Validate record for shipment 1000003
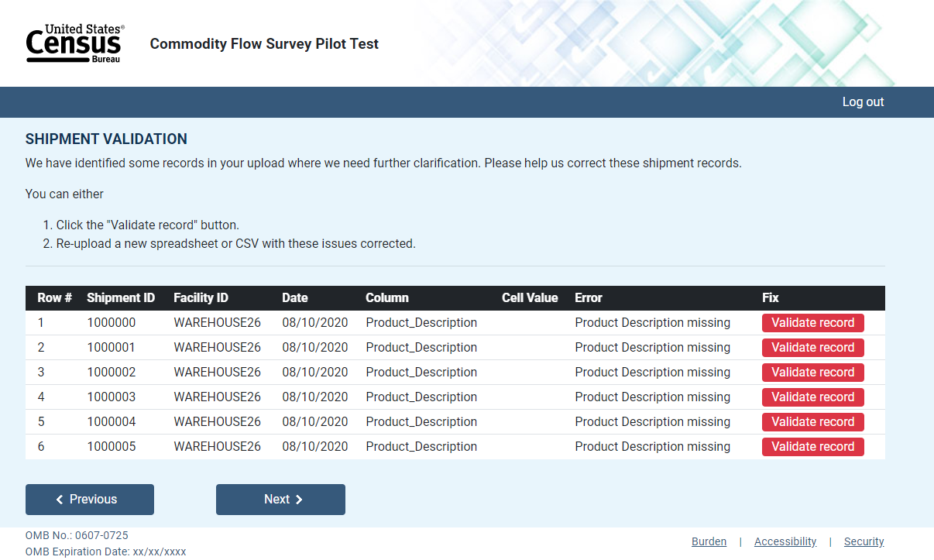934x560 pixels. click(x=812, y=397)
